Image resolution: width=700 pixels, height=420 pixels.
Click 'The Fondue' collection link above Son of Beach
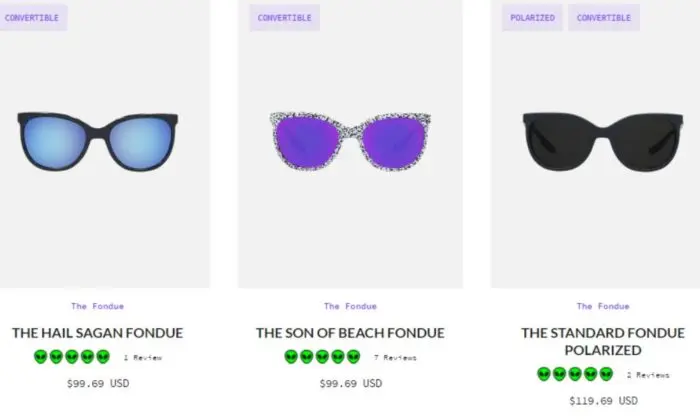point(350,306)
